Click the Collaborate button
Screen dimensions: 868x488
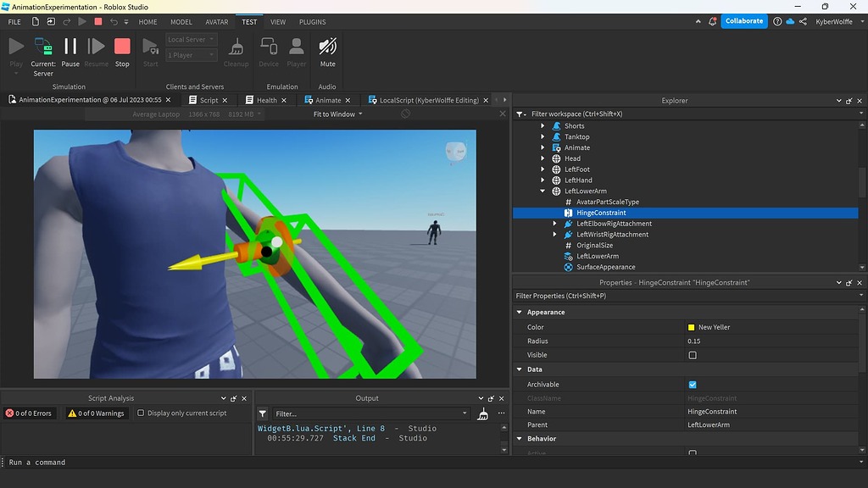pos(743,21)
